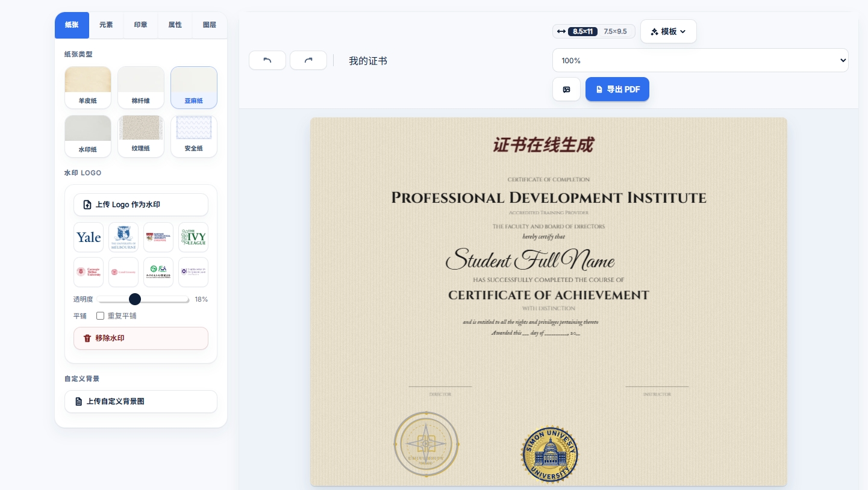
Task: Switch to the 图层 tab
Action: 209,25
